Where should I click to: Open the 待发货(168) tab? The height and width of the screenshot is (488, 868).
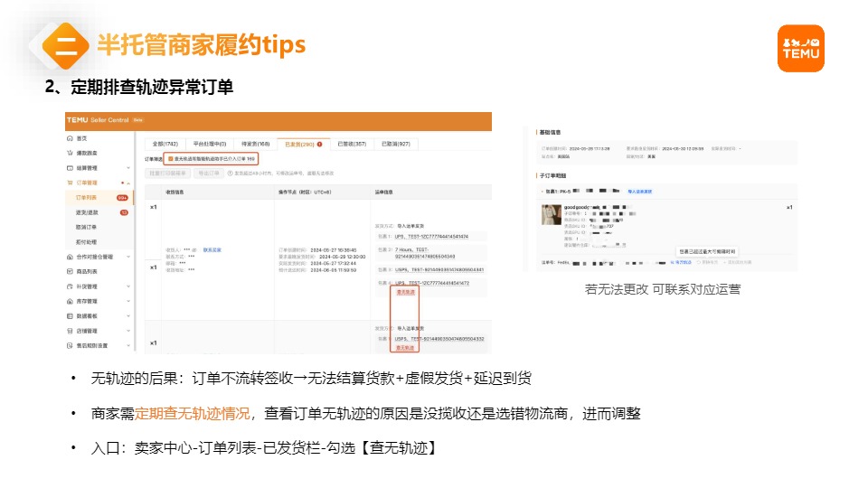tap(250, 144)
